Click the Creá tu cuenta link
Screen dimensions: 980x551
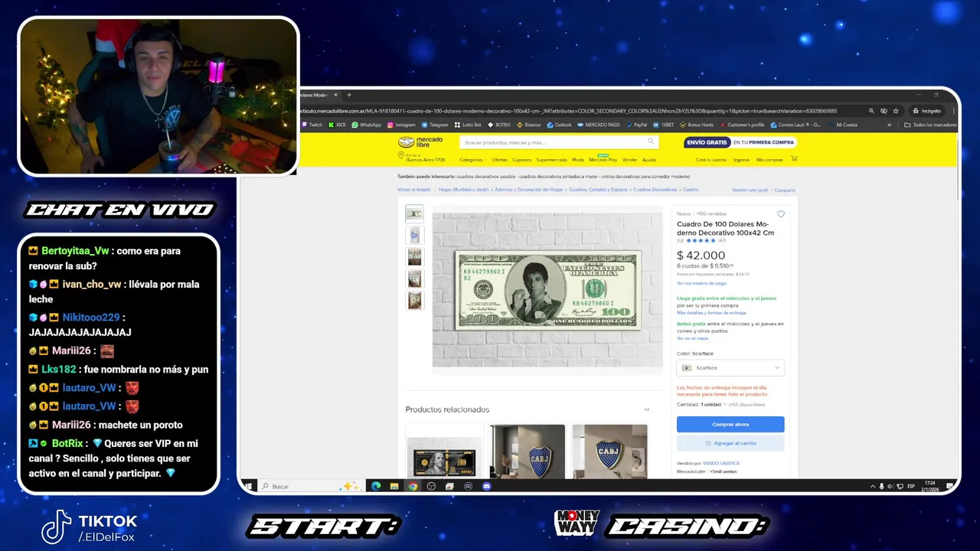710,160
